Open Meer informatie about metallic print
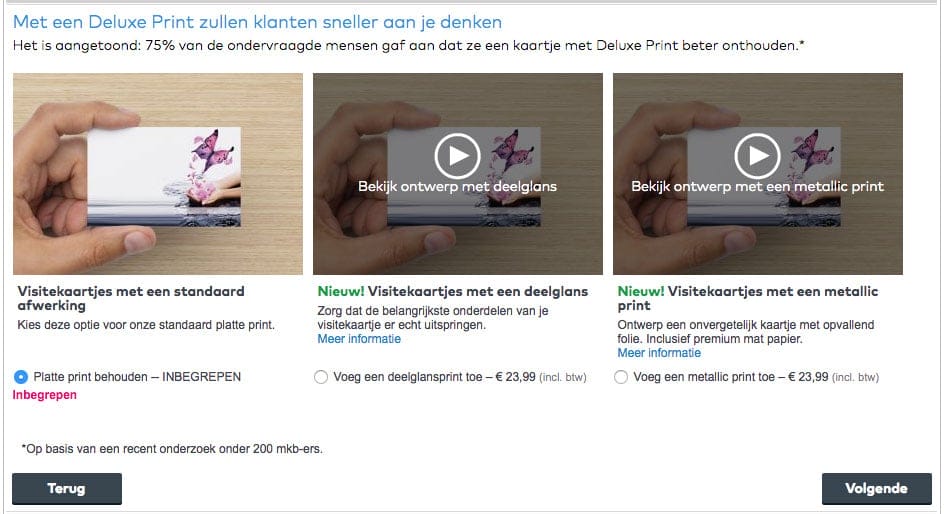 659,353
